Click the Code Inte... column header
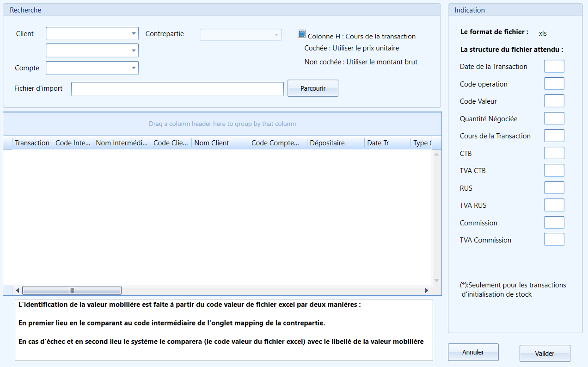This screenshot has width=588, height=367. pos(73,143)
